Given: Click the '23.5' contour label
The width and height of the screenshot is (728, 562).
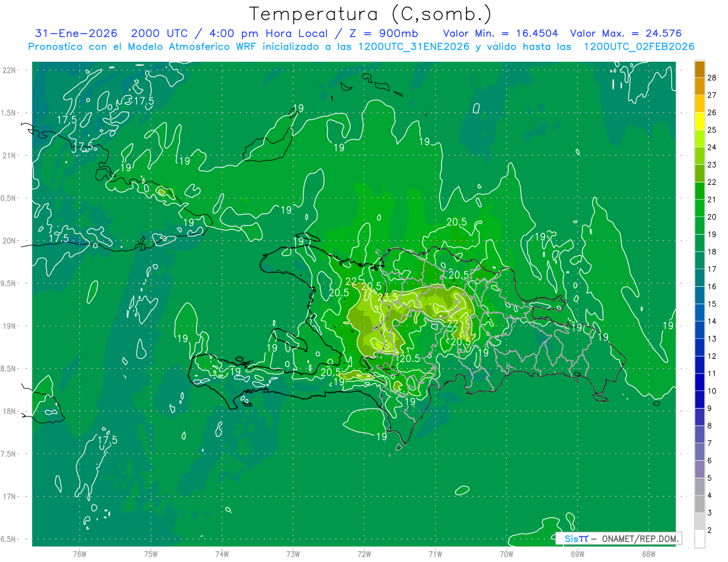Looking at the screenshot, I should pyautogui.click(x=387, y=298).
